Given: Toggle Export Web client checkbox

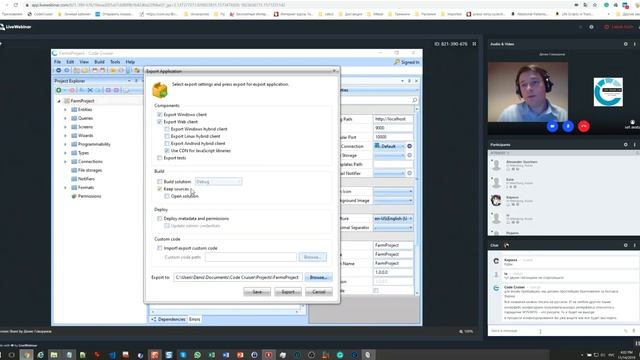Looking at the screenshot, I should coord(160,122).
